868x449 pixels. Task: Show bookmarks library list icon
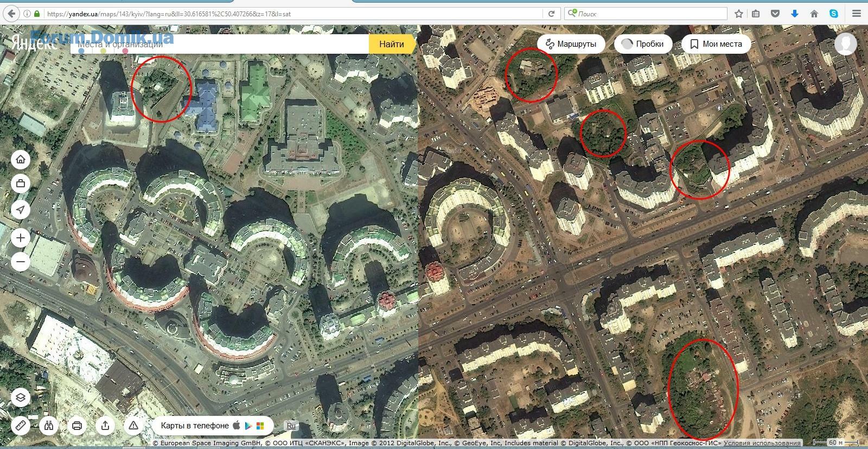(x=756, y=14)
